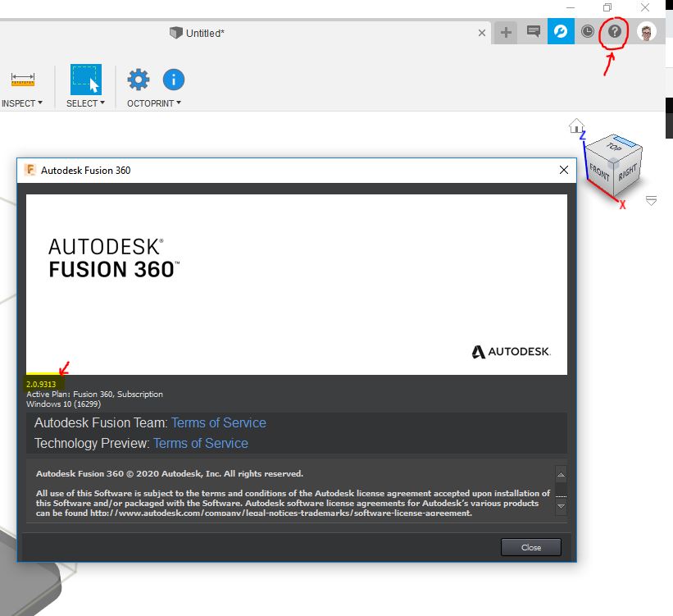The height and width of the screenshot is (616, 673).
Task: Select the TOP face of ViewCube
Action: pyautogui.click(x=615, y=147)
